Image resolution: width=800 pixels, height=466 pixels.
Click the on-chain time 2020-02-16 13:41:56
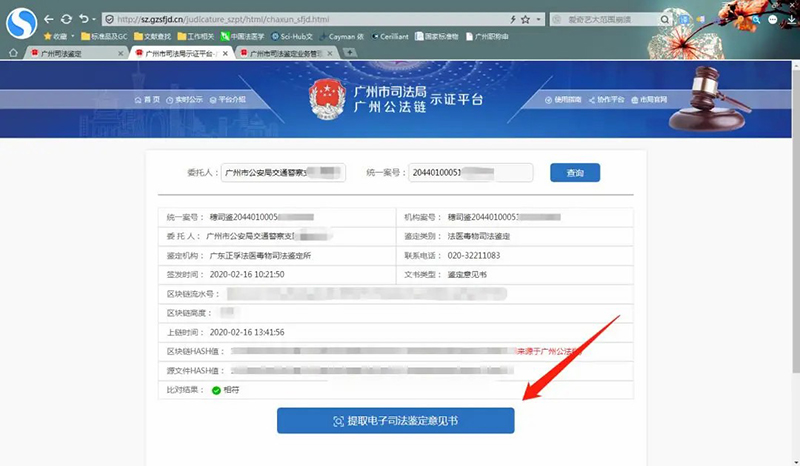[247, 332]
